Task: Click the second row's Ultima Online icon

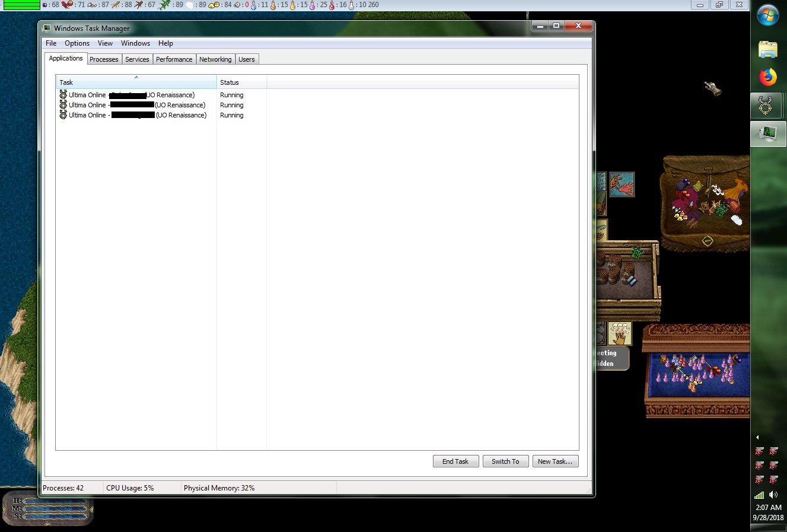Action: [63, 105]
